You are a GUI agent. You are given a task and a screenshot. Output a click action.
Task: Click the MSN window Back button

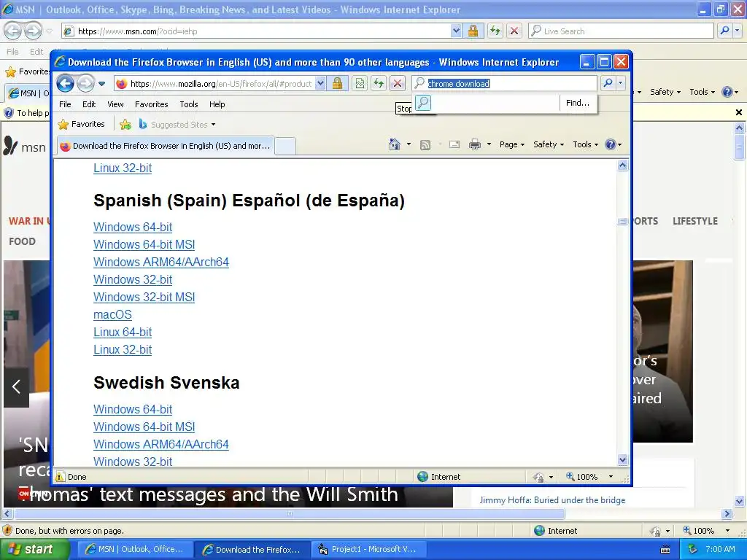12,31
